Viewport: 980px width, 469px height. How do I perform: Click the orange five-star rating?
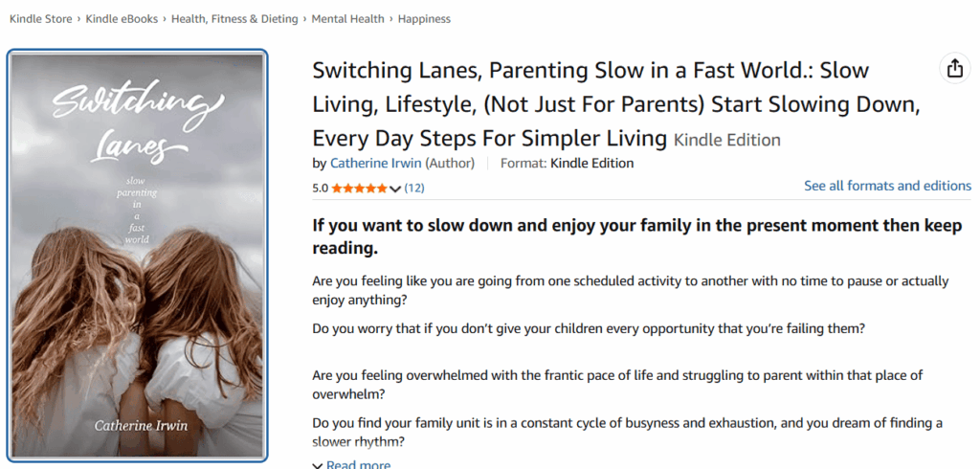click(360, 189)
